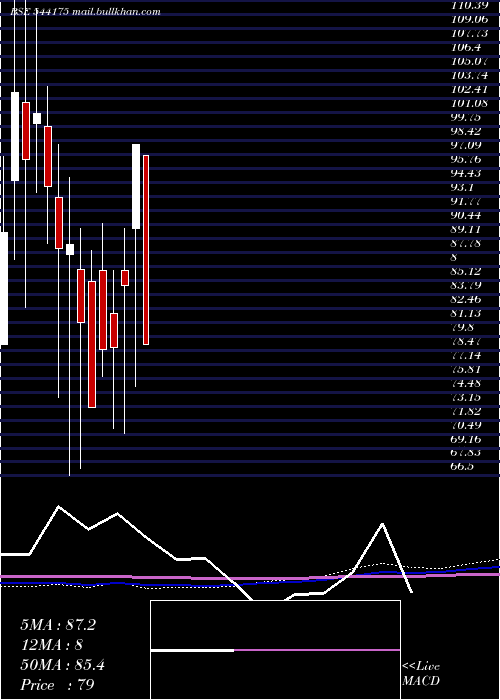Select the 106.4 price level label
500x700 pixels.
[x=465, y=47]
